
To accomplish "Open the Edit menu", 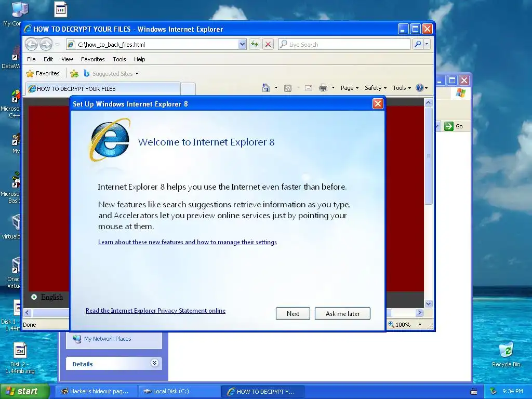I will click(48, 59).
